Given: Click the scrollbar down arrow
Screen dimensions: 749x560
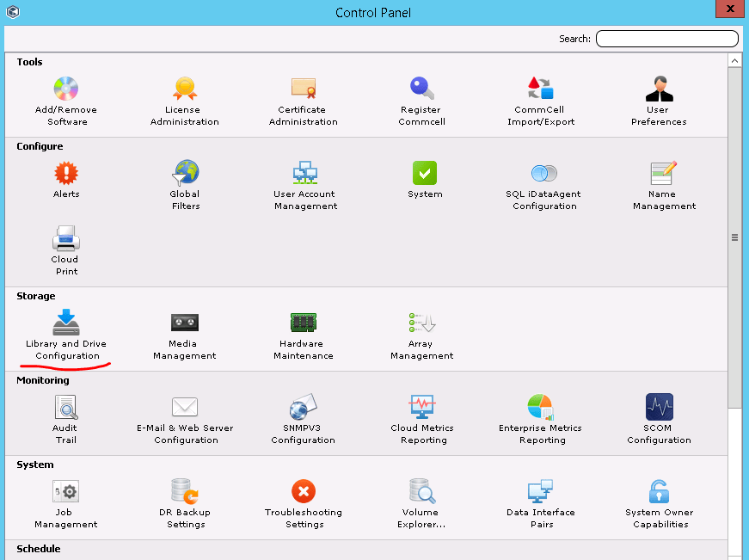Looking at the screenshot, I should 734,555.
